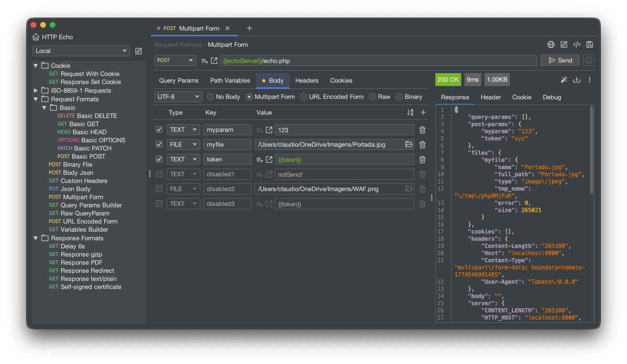Sort the form fields alphabetically
The height and width of the screenshot is (364, 627).
tap(410, 113)
